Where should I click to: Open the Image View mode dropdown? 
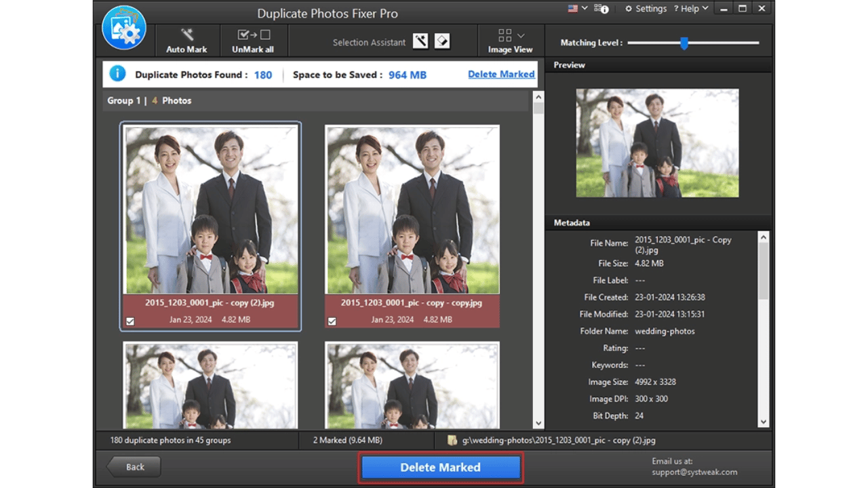(x=510, y=41)
